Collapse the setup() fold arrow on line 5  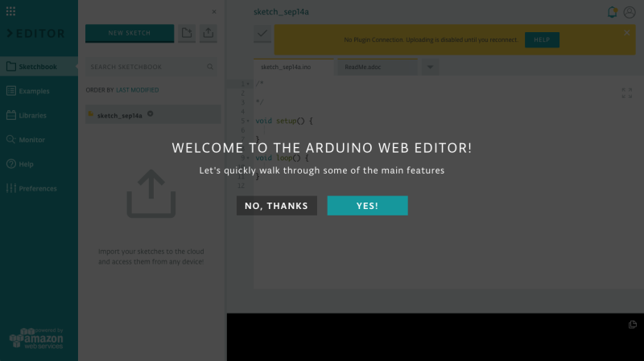tap(248, 121)
